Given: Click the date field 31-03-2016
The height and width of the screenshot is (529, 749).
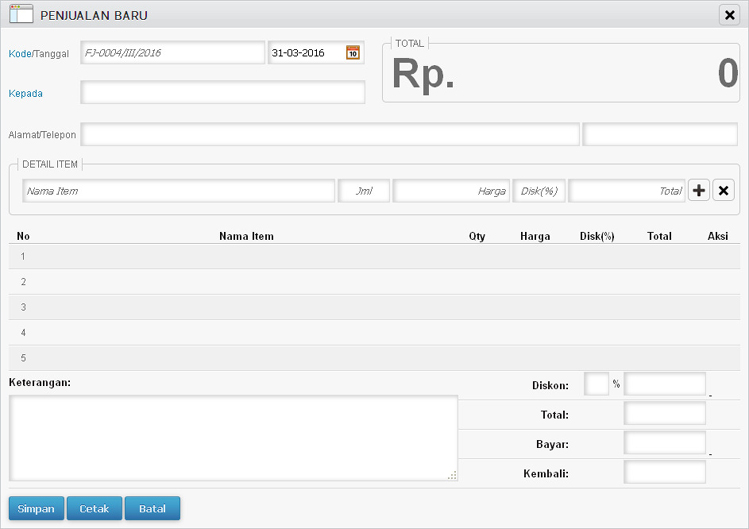Looking at the screenshot, I should tap(316, 53).
